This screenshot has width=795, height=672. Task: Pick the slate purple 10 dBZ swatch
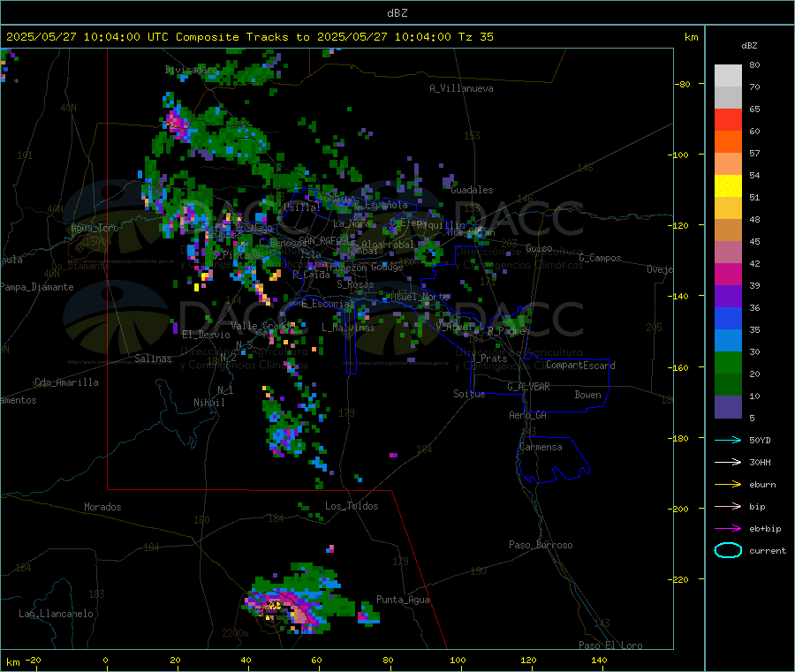[728, 407]
